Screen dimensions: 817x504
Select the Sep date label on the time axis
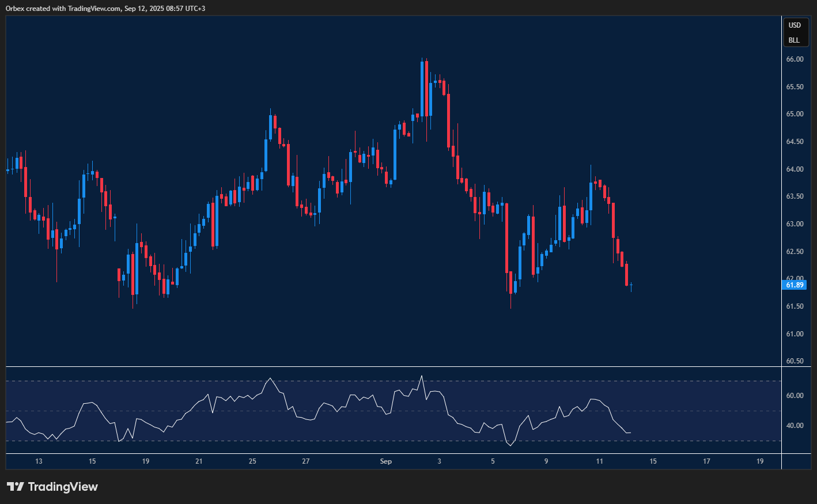tap(386, 461)
